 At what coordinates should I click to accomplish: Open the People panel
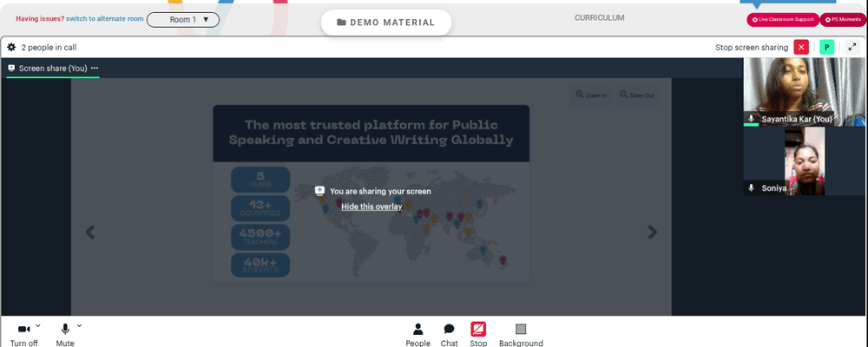pos(418,336)
